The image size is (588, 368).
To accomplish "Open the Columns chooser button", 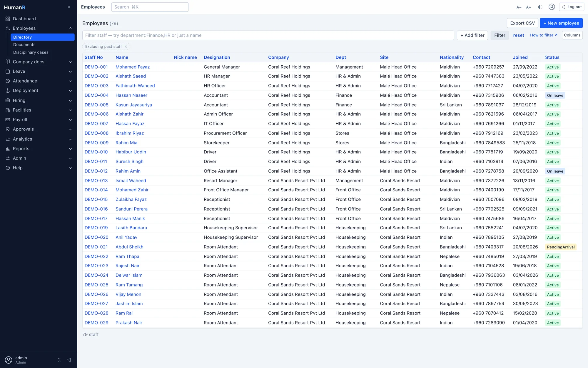I will point(572,35).
